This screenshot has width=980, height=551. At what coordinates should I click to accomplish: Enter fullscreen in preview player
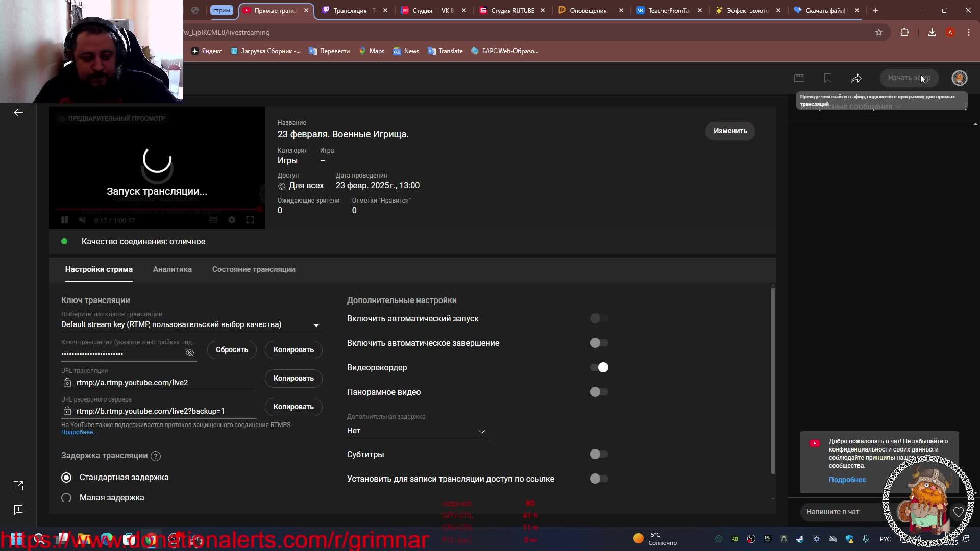point(250,220)
